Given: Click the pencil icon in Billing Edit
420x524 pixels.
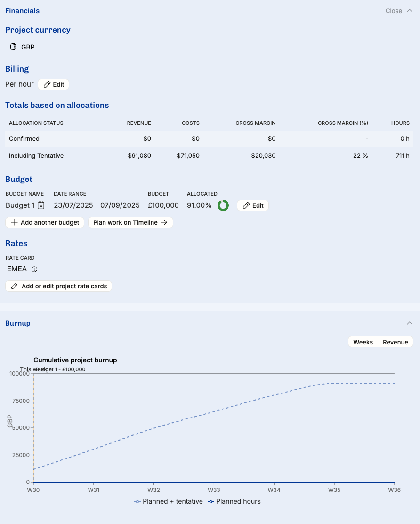Looking at the screenshot, I should (47, 84).
